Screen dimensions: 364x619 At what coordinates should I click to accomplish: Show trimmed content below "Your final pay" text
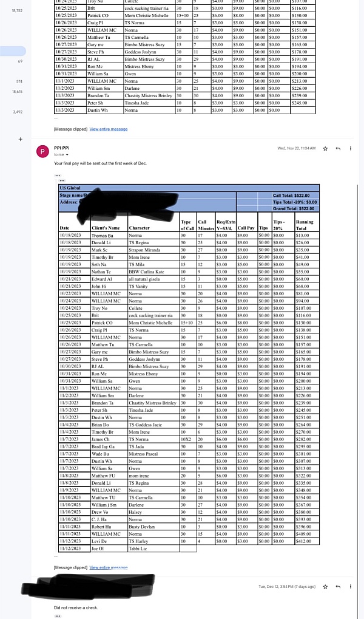[x=58, y=176]
